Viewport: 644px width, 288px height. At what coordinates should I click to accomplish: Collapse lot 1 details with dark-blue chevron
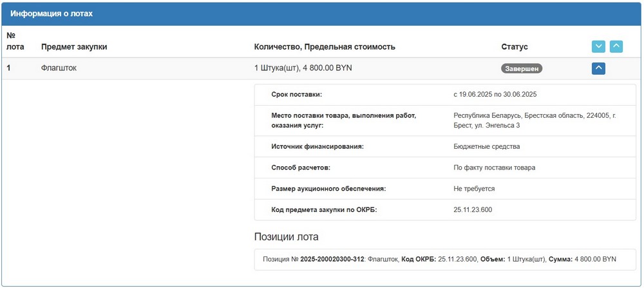pos(598,68)
